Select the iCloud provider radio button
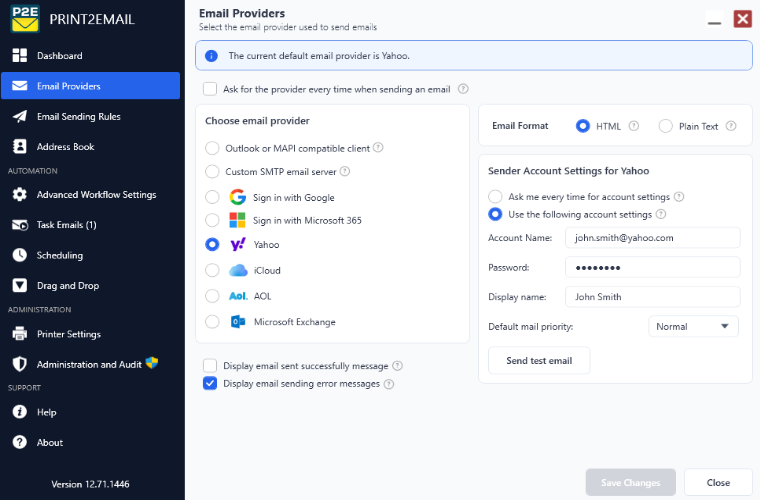 click(x=212, y=270)
